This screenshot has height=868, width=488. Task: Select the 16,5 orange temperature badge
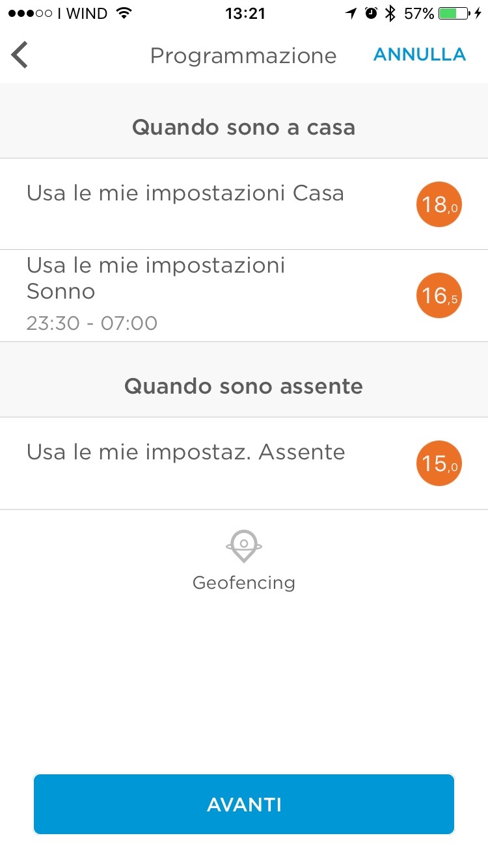439,295
